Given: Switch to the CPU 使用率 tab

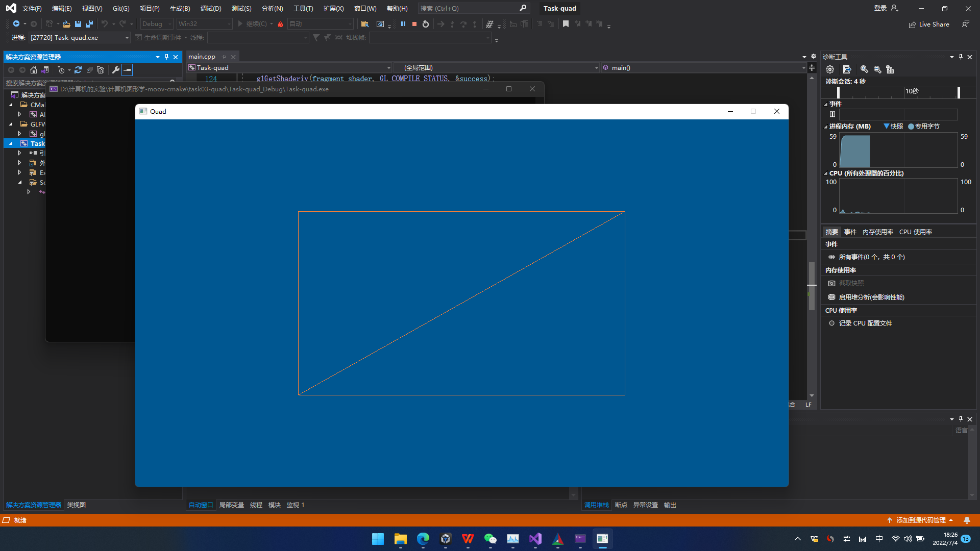Looking at the screenshot, I should [x=916, y=232].
